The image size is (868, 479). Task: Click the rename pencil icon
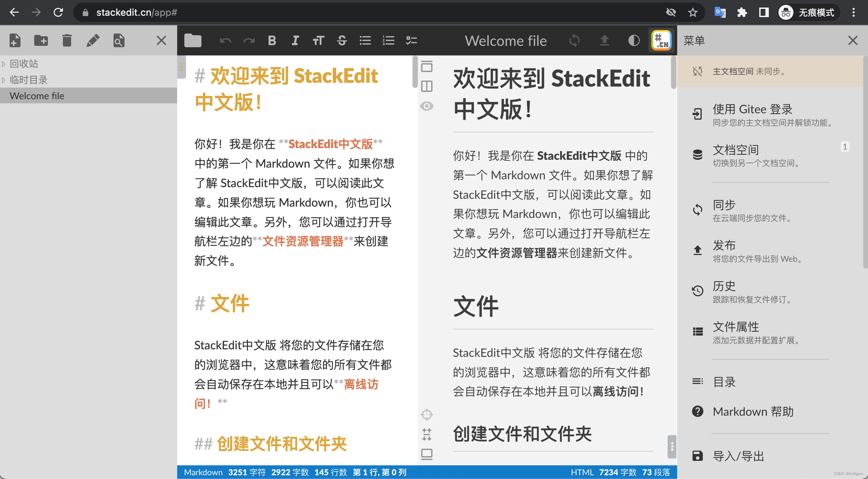pyautogui.click(x=93, y=41)
